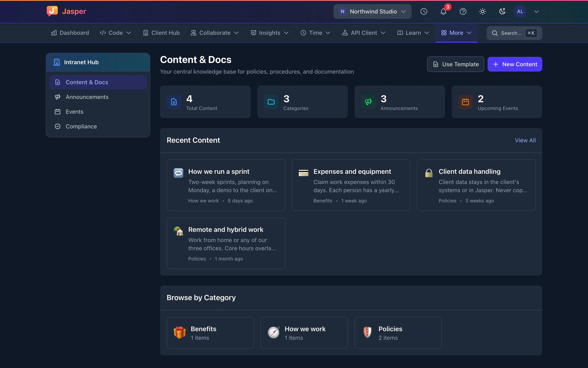The height and width of the screenshot is (368, 588).
Task: Click the padlock icon on Client data handling
Action: tap(429, 173)
